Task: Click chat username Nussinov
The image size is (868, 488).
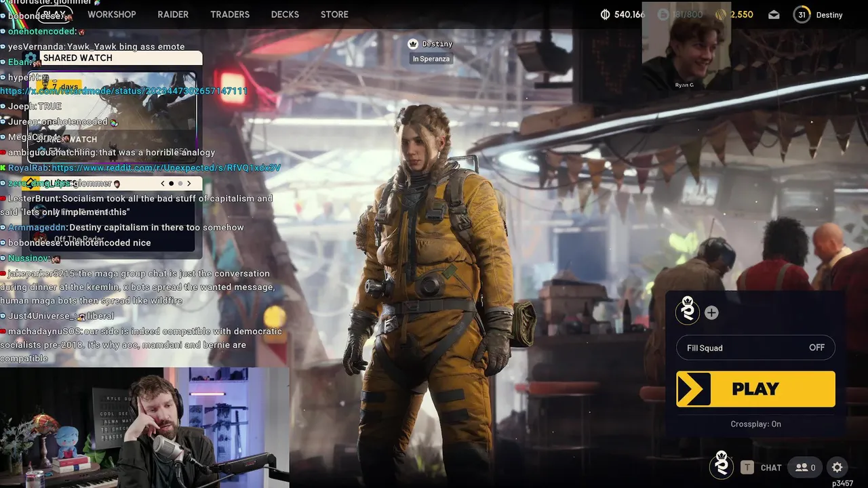Action: coord(28,258)
